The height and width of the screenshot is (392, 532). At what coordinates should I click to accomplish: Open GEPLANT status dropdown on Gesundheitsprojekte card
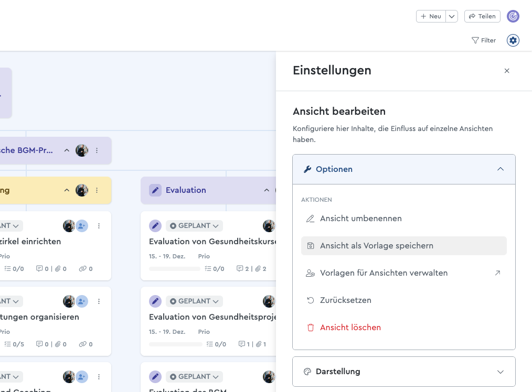pyautogui.click(x=194, y=301)
